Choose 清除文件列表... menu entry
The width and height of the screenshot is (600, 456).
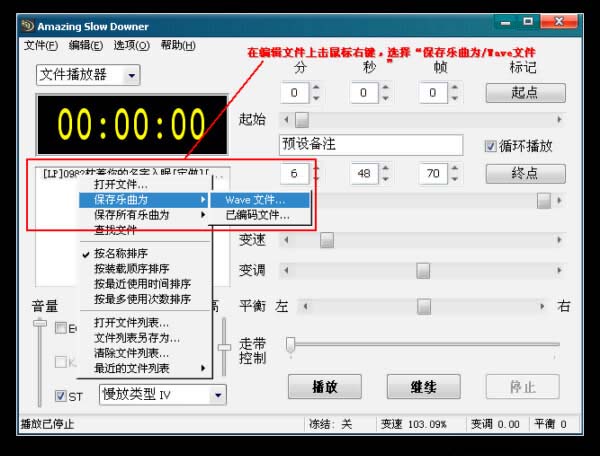coord(144,353)
